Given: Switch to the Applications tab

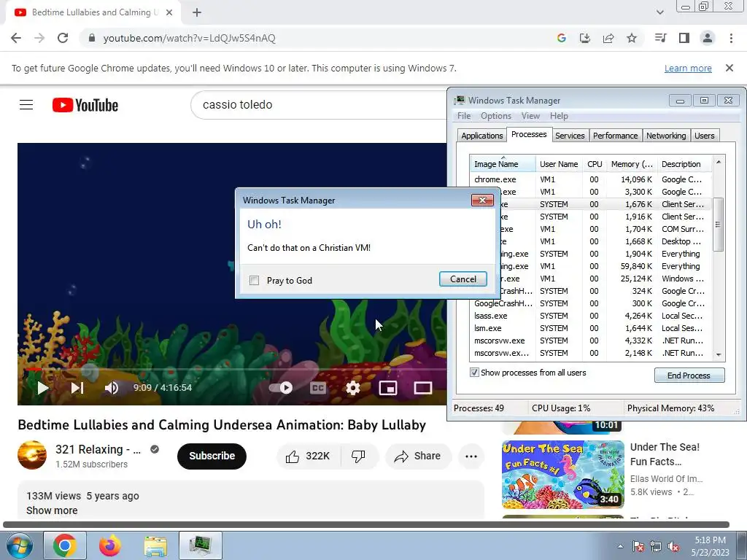Looking at the screenshot, I should point(481,136).
